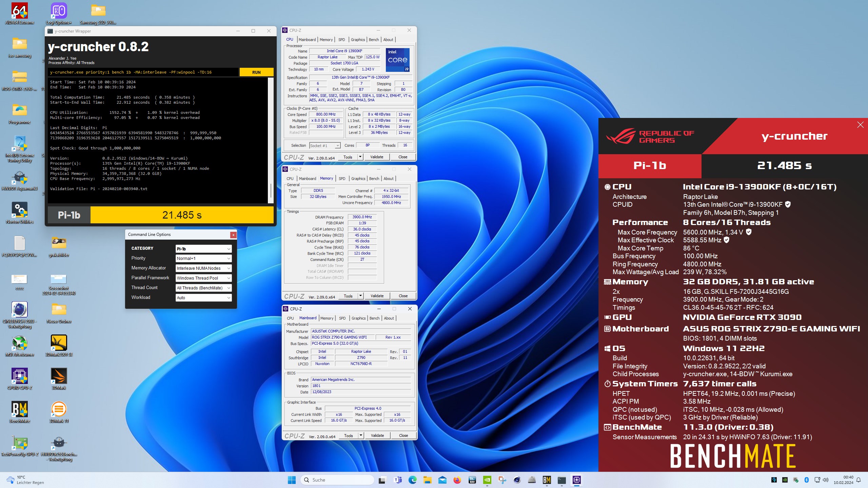This screenshot has width=868, height=488.
Task: Open the grakabilder folder on desktop
Action: point(59,247)
